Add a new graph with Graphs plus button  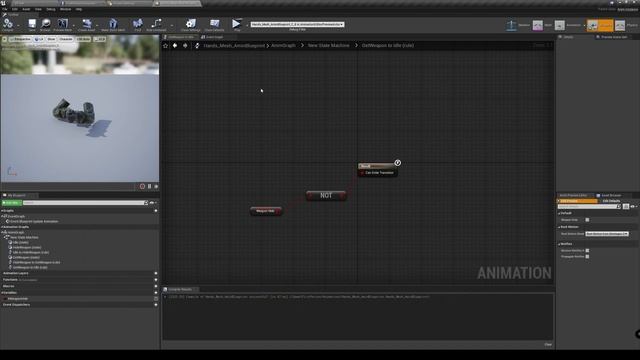coord(156,211)
